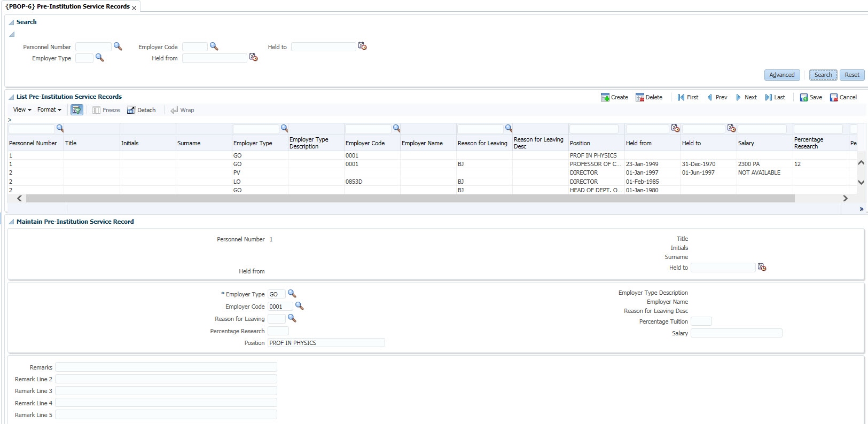The height and width of the screenshot is (424, 868).
Task: Open the View dropdown menu
Action: (22, 109)
